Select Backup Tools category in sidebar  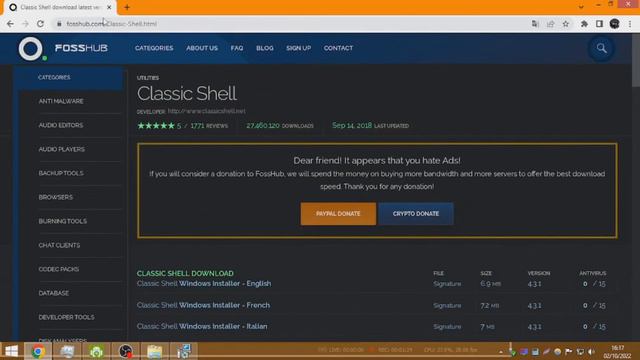(x=61, y=173)
